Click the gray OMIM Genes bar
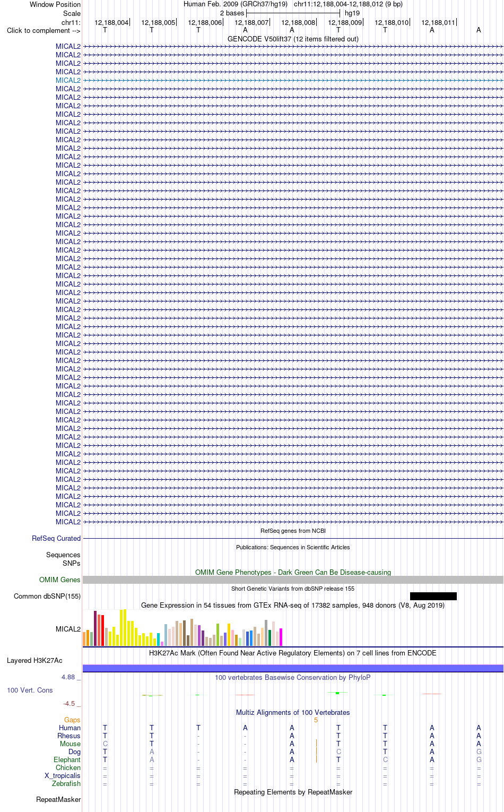 tap(293, 580)
